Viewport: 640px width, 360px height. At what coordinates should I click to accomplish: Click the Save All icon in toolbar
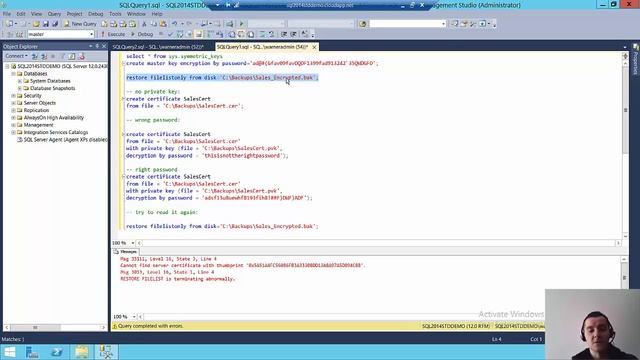click(x=55, y=24)
